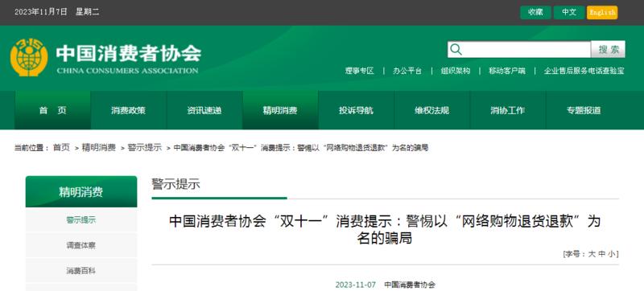Click the 收藏 bookmark button
The width and height of the screenshot is (644, 291).
click(535, 12)
